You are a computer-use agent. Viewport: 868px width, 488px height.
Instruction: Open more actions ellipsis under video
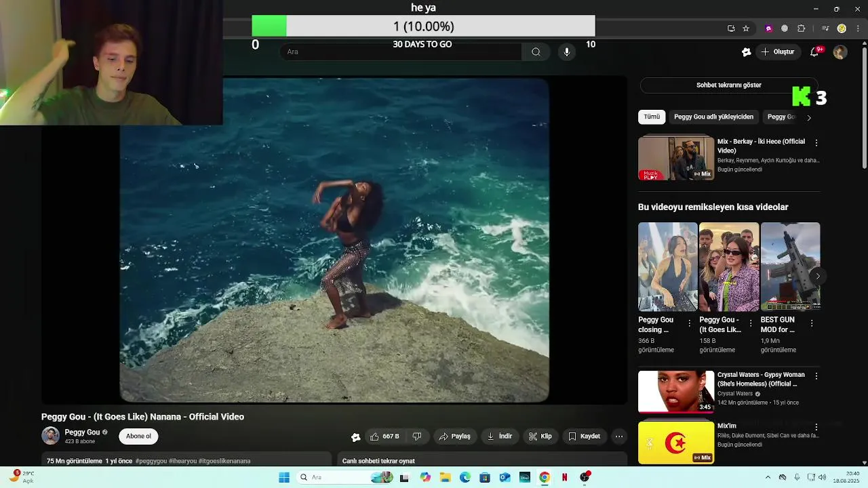tap(619, 436)
